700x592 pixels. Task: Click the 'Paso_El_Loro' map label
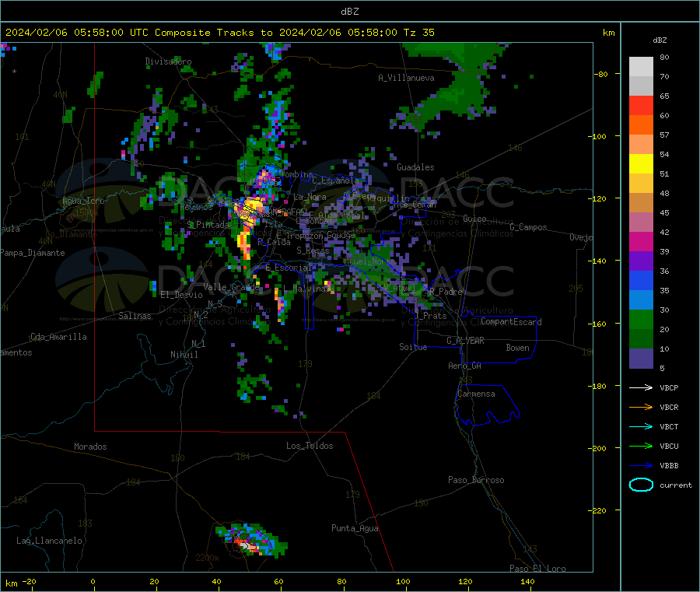[x=537, y=569]
